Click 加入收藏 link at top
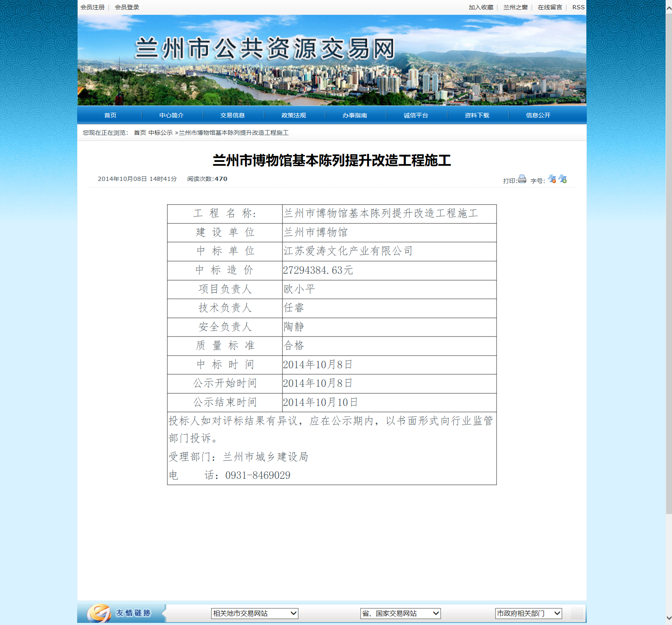 (x=481, y=7)
